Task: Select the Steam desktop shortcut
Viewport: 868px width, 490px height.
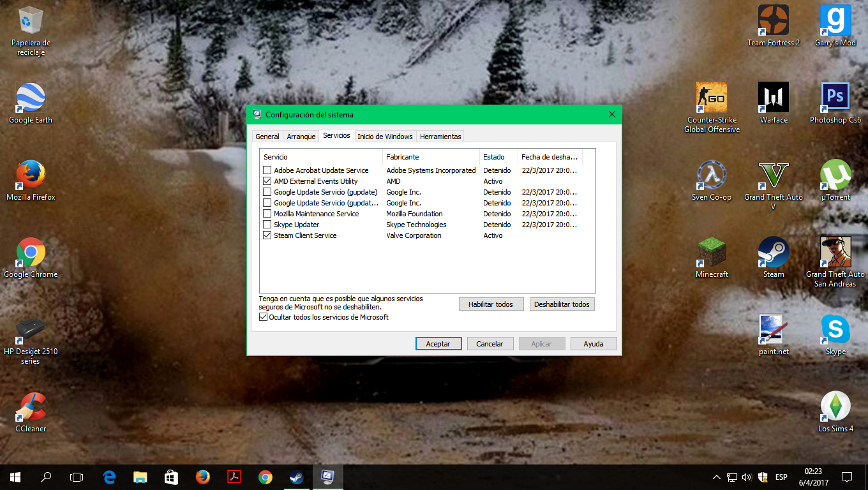Action: [774, 258]
